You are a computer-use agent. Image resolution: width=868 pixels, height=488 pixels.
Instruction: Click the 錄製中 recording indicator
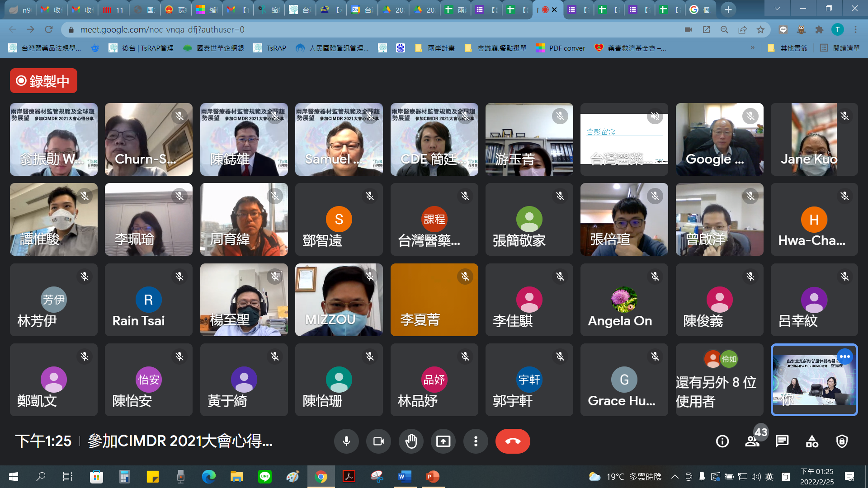tap(43, 81)
